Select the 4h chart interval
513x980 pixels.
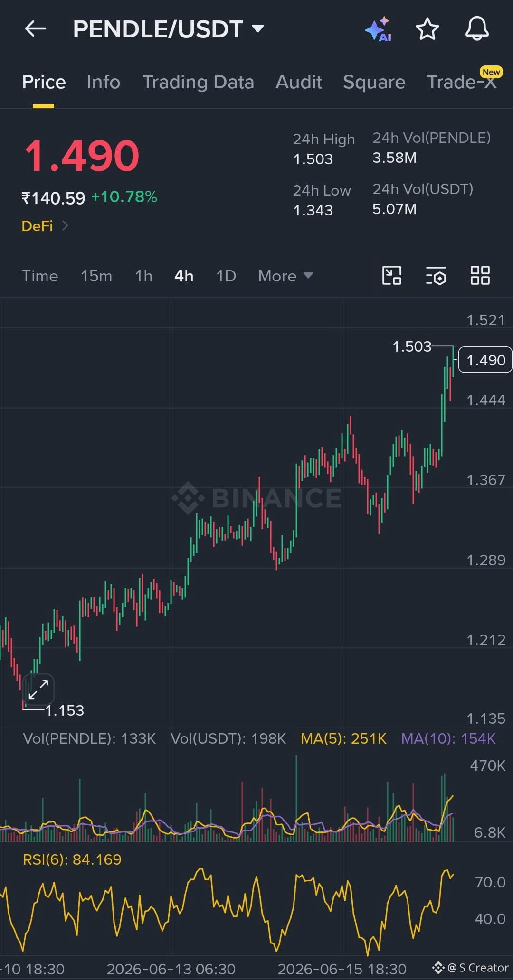coord(184,276)
